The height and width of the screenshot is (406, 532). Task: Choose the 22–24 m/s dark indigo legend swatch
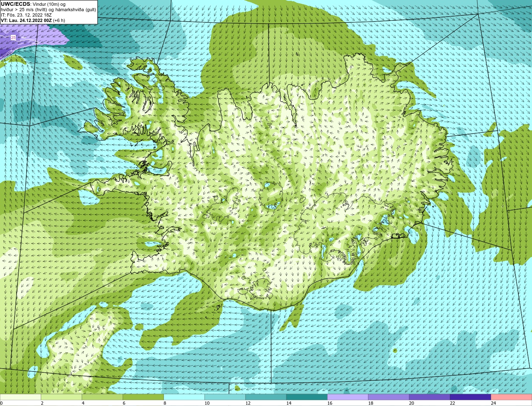(470, 397)
